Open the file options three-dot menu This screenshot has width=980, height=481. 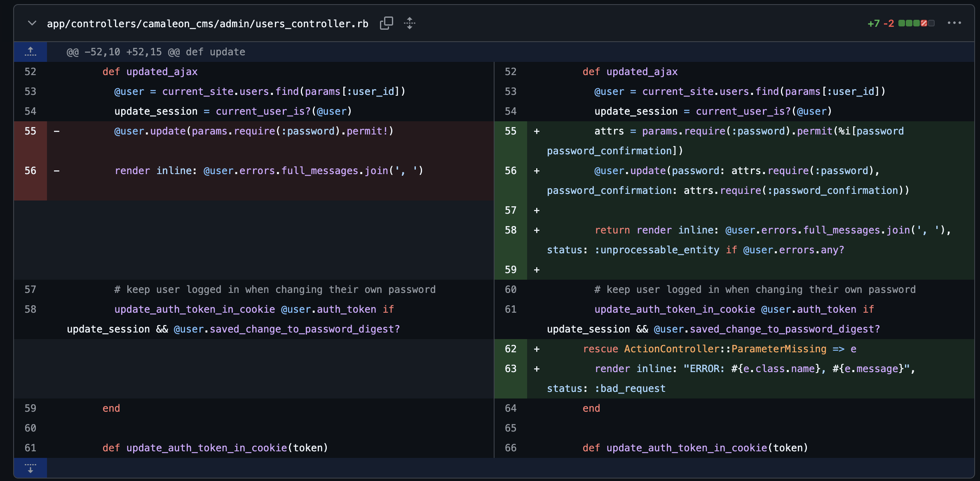[954, 23]
